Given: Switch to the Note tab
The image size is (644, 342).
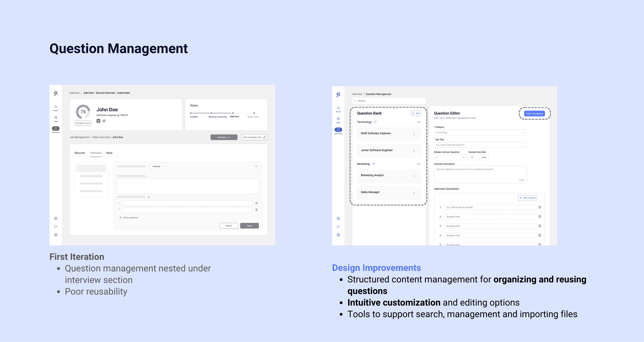Looking at the screenshot, I should (x=109, y=153).
